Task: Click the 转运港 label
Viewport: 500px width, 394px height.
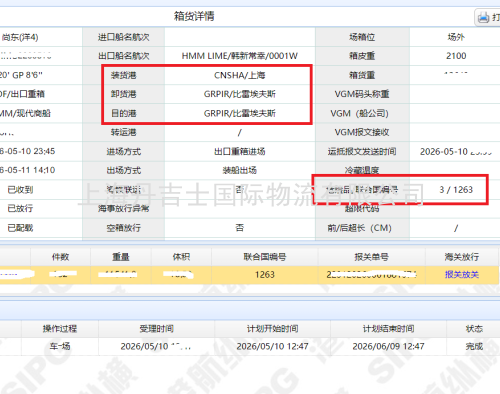Action: pyautogui.click(x=124, y=132)
